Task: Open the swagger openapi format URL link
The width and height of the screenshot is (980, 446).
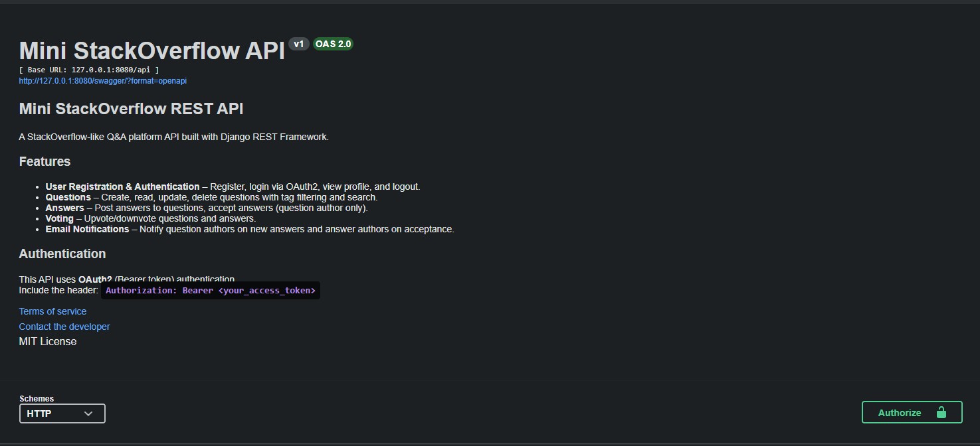Action: 103,81
